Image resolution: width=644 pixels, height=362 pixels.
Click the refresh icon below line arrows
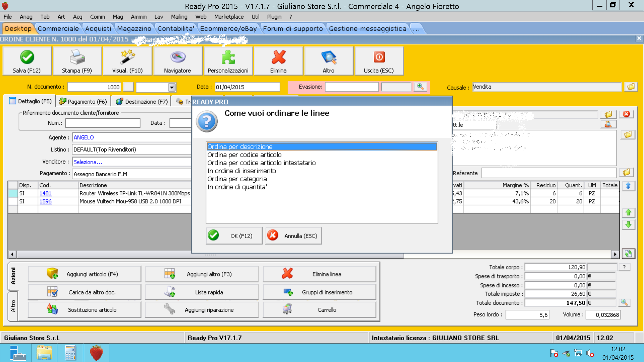[x=628, y=254]
